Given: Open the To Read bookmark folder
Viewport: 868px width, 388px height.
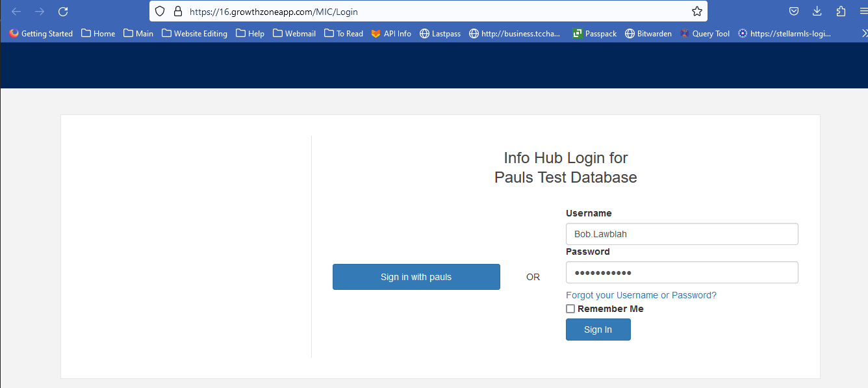Looking at the screenshot, I should 343,34.
